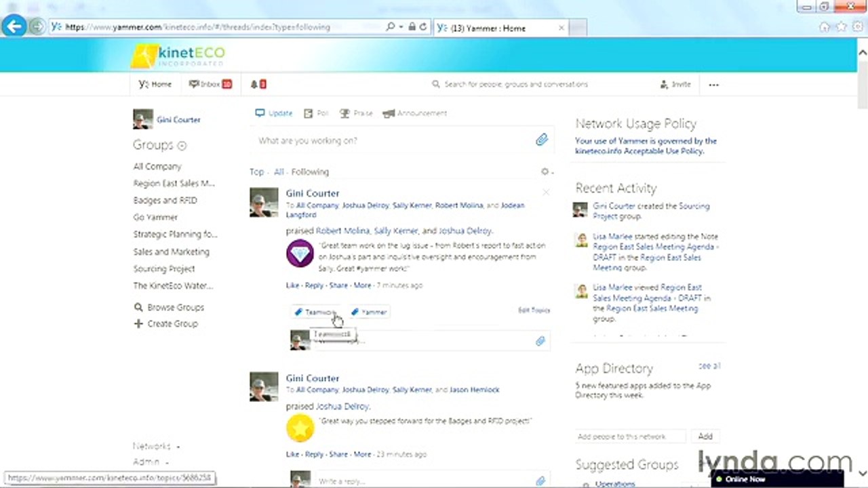Expand the Networks menu in sidebar
This screenshot has width=868, height=488.
(156, 447)
